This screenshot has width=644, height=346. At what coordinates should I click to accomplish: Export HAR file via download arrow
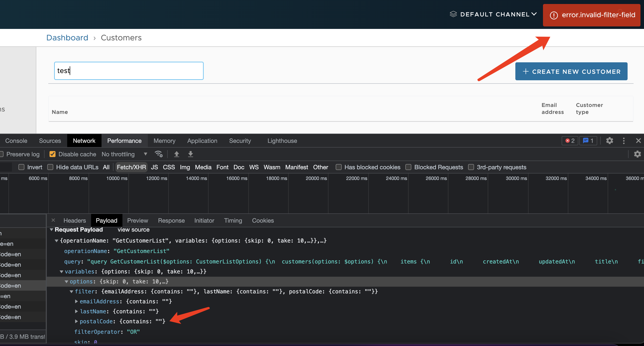tap(191, 154)
